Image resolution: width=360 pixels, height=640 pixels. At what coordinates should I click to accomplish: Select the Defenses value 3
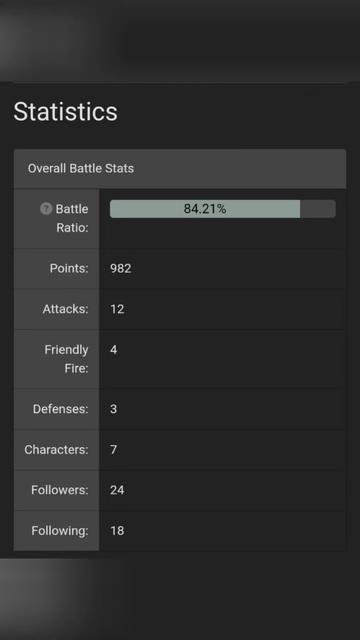(113, 409)
